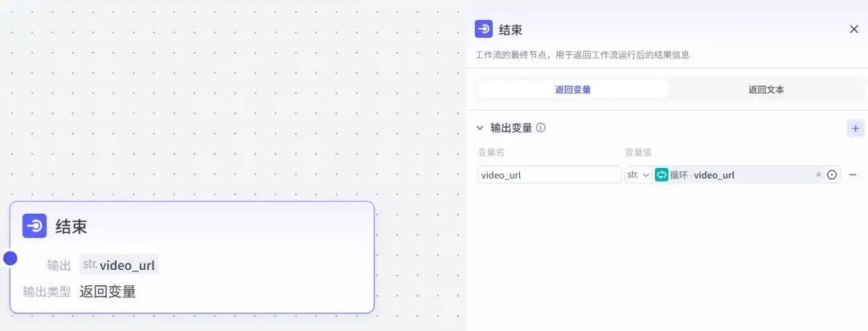Open the variable selector target icon
This screenshot has height=331, width=868.
(x=832, y=175)
